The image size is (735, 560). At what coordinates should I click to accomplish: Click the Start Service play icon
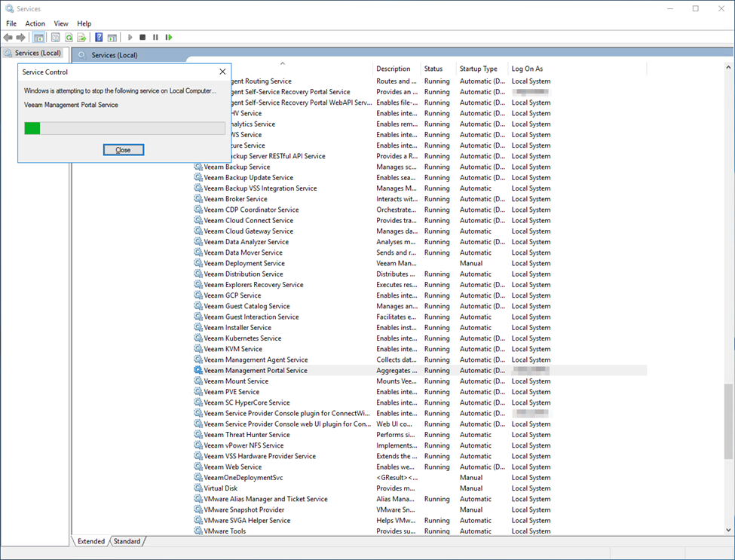[130, 37]
